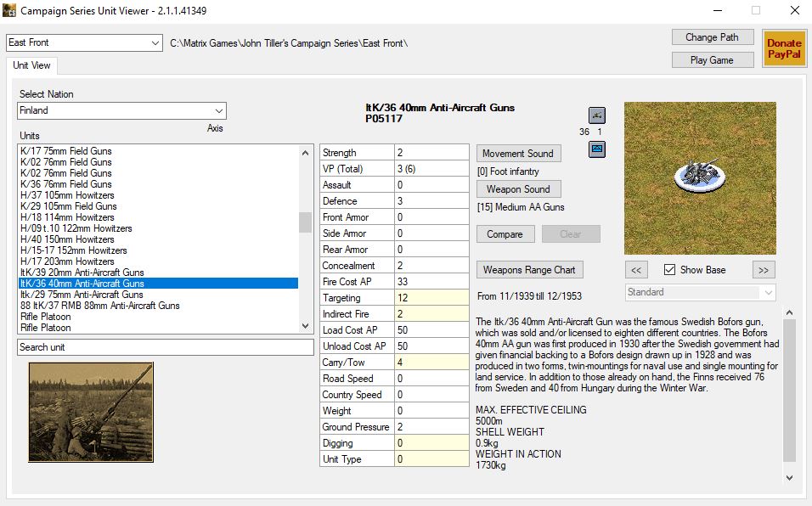This screenshot has height=506, width=812.
Task: Select ItK/39 20mm Anti-Aircraft Guns
Action: point(159,273)
